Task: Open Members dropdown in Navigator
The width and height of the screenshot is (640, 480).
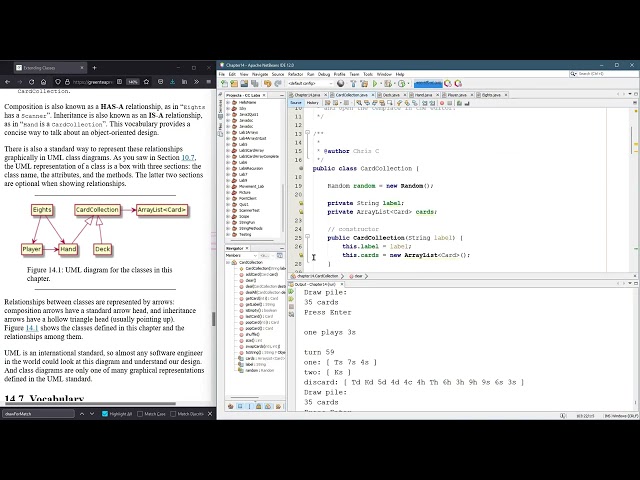Action: (x=241, y=256)
